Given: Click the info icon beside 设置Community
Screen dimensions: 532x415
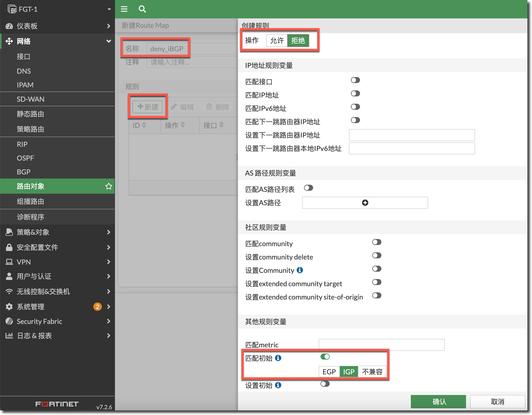Looking at the screenshot, I should (300, 270).
